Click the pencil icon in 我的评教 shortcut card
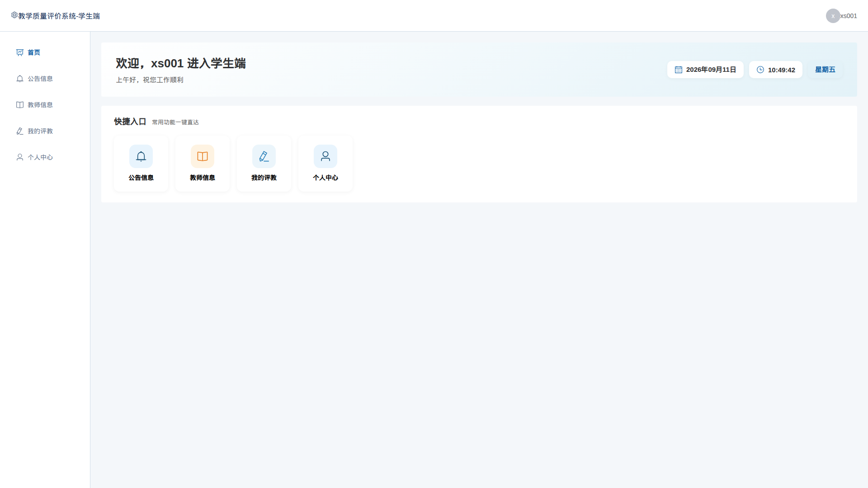This screenshot has height=488, width=868. pyautogui.click(x=264, y=156)
